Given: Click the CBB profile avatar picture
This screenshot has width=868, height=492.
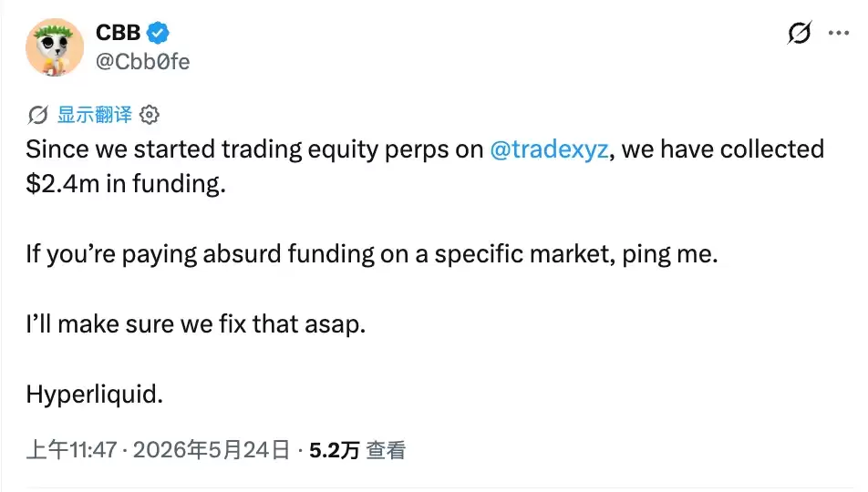Looking at the screenshot, I should (55, 47).
